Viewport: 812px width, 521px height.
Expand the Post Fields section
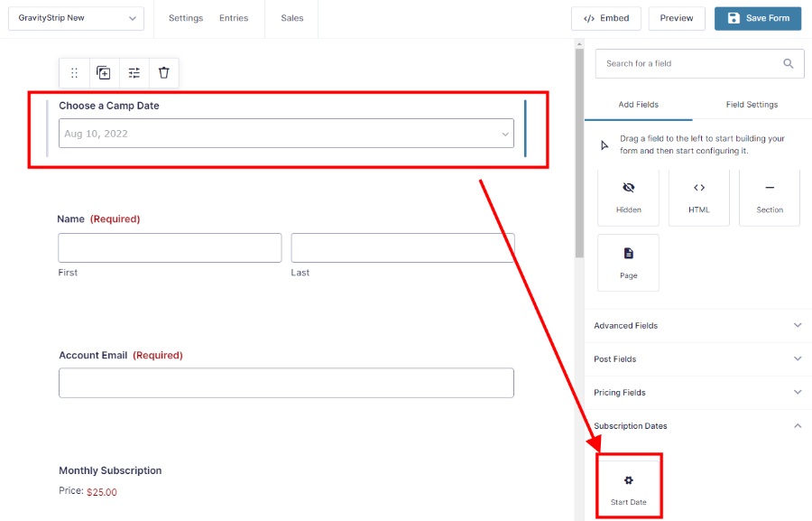click(698, 358)
